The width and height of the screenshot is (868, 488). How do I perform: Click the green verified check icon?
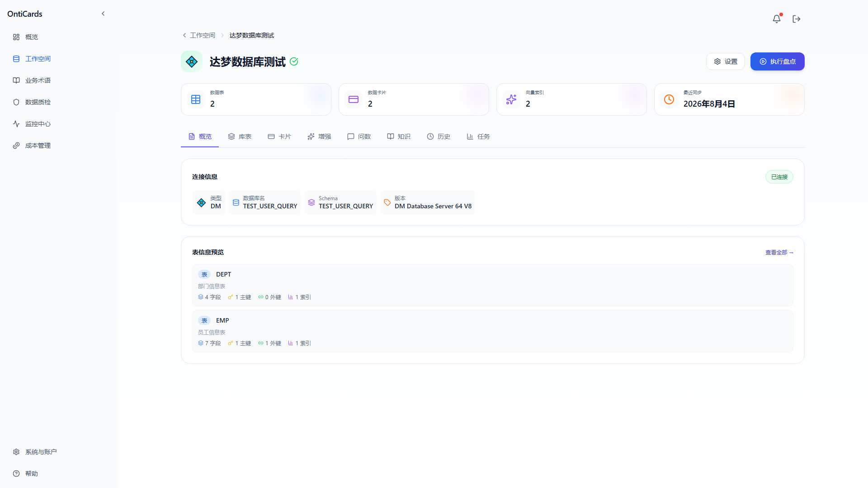294,61
